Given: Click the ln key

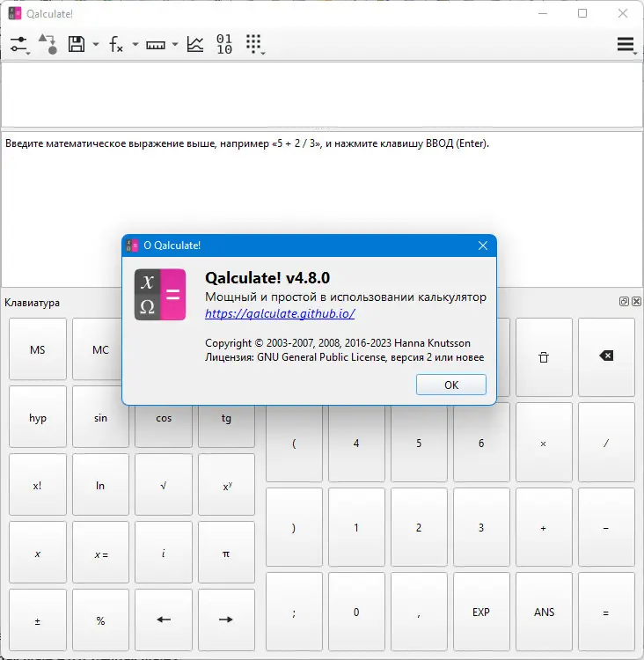Looking at the screenshot, I should click(x=100, y=485).
